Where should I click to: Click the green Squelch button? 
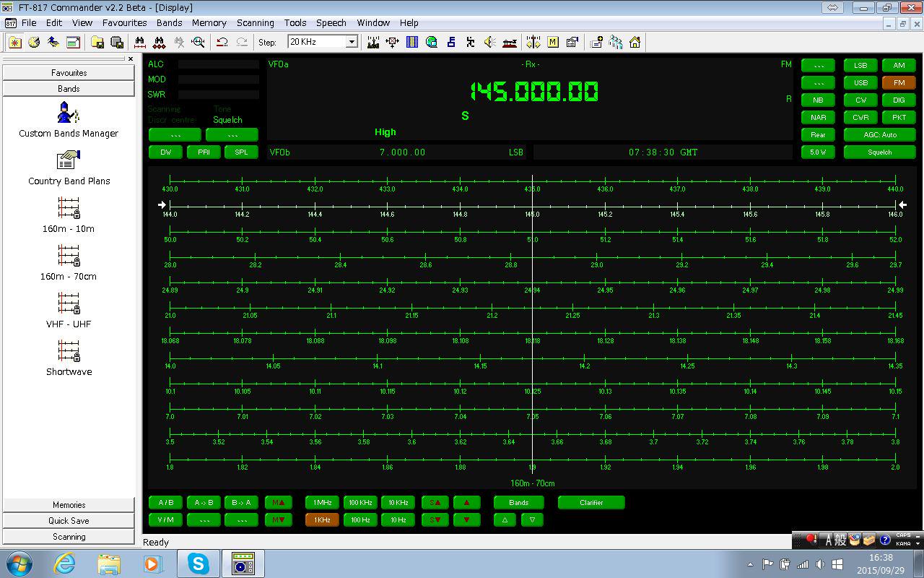coord(880,152)
